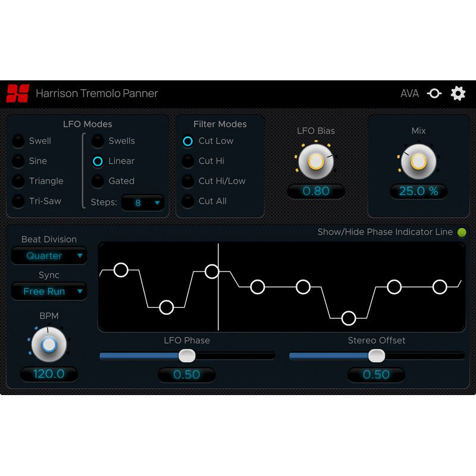Click the sixth, lowest step node
476x476 pixels.
click(349, 318)
